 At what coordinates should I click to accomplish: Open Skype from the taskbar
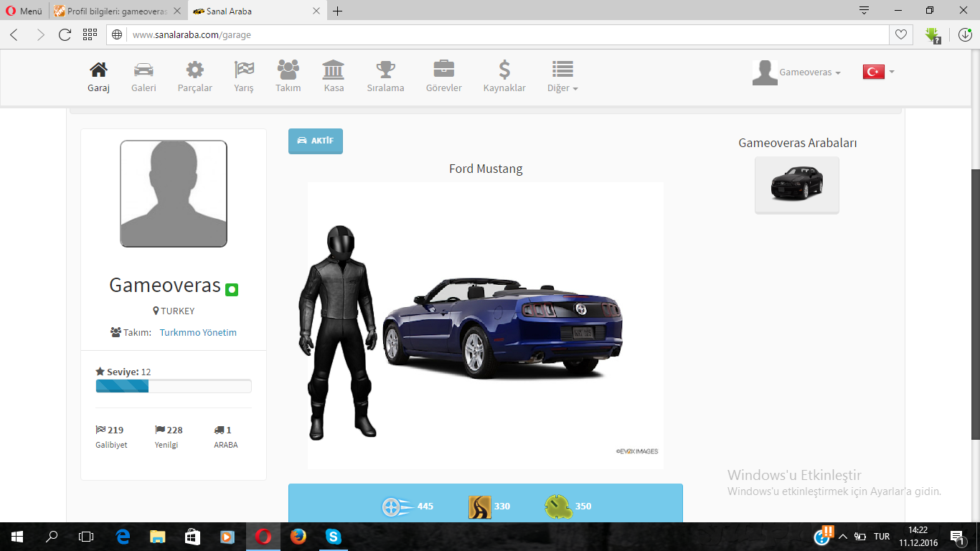click(333, 537)
